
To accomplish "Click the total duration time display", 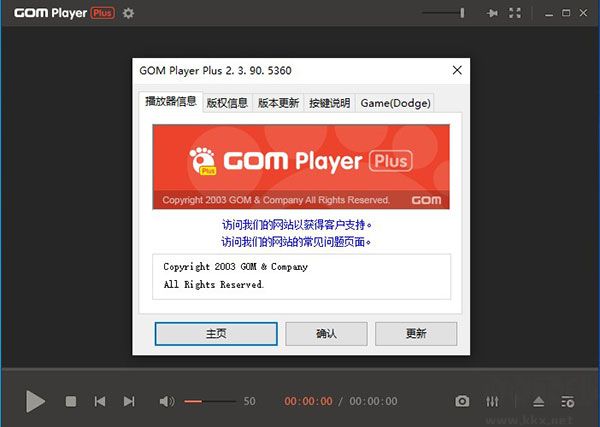I will pyautogui.click(x=373, y=401).
